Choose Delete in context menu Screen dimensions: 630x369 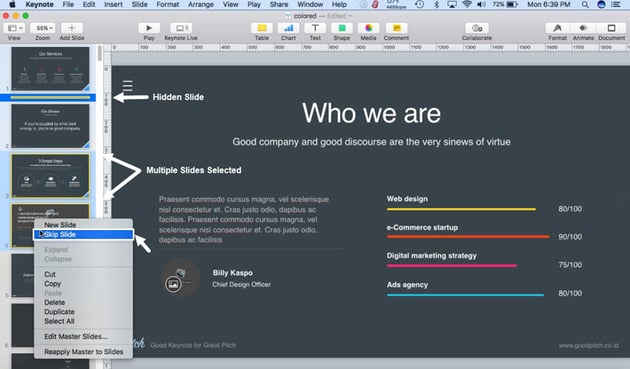coord(83,302)
